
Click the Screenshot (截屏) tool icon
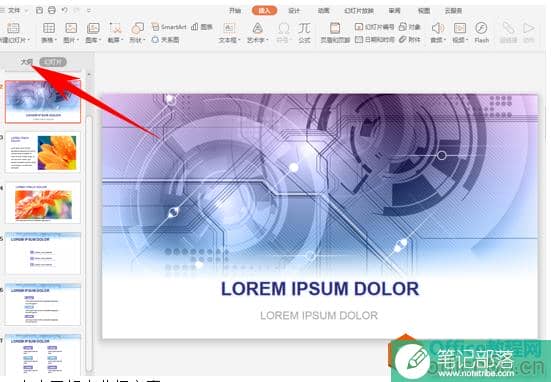pos(115,32)
